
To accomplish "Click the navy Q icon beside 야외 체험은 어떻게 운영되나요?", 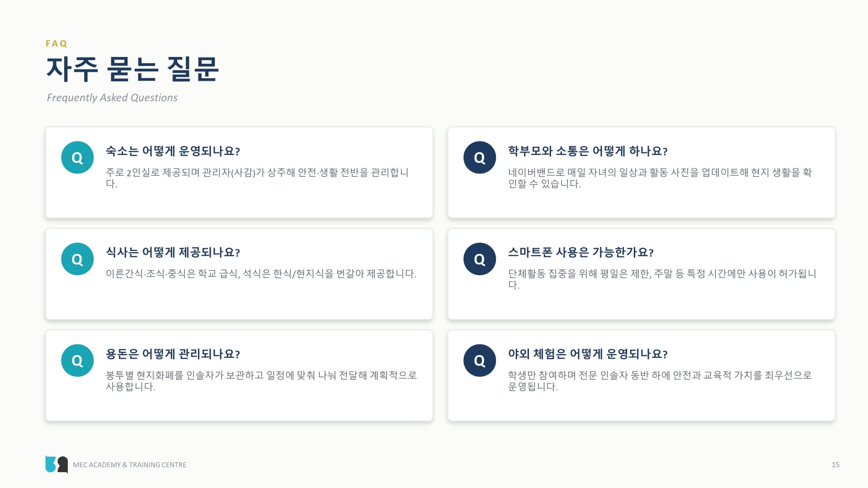I will coord(480,361).
